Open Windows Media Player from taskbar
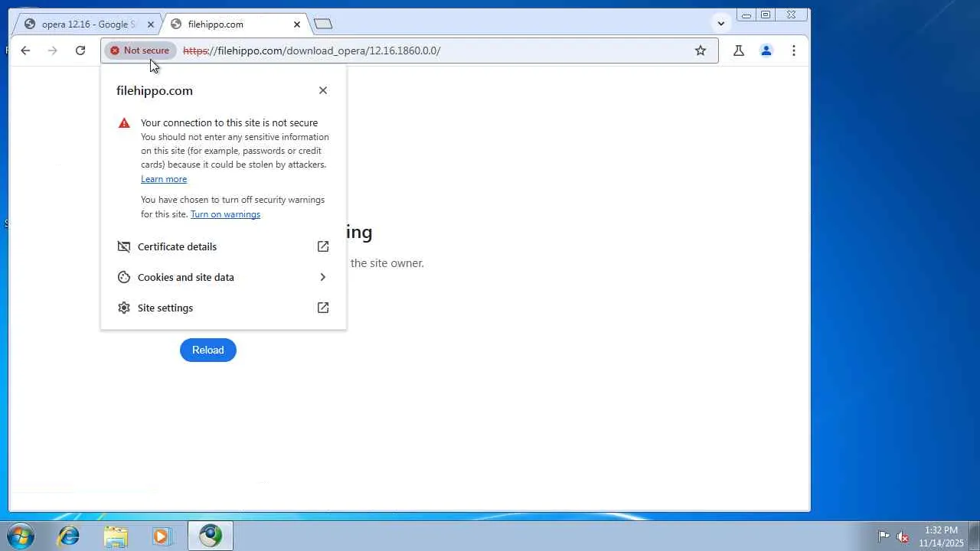This screenshot has width=980, height=551. (x=162, y=536)
